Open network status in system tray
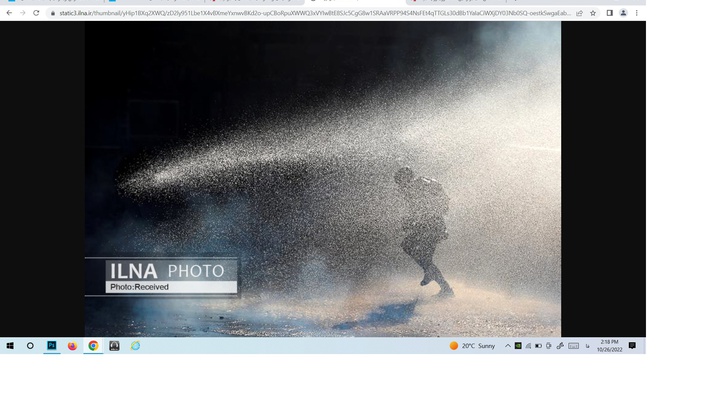 (x=528, y=346)
